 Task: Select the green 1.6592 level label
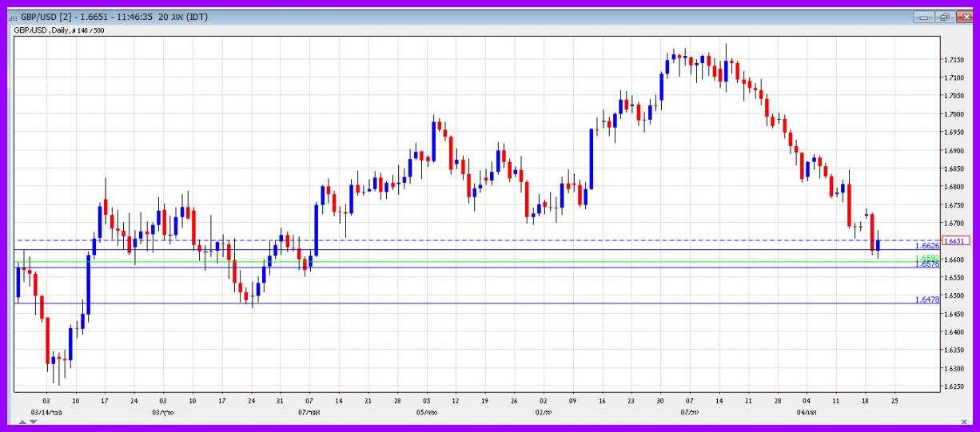tap(927, 258)
